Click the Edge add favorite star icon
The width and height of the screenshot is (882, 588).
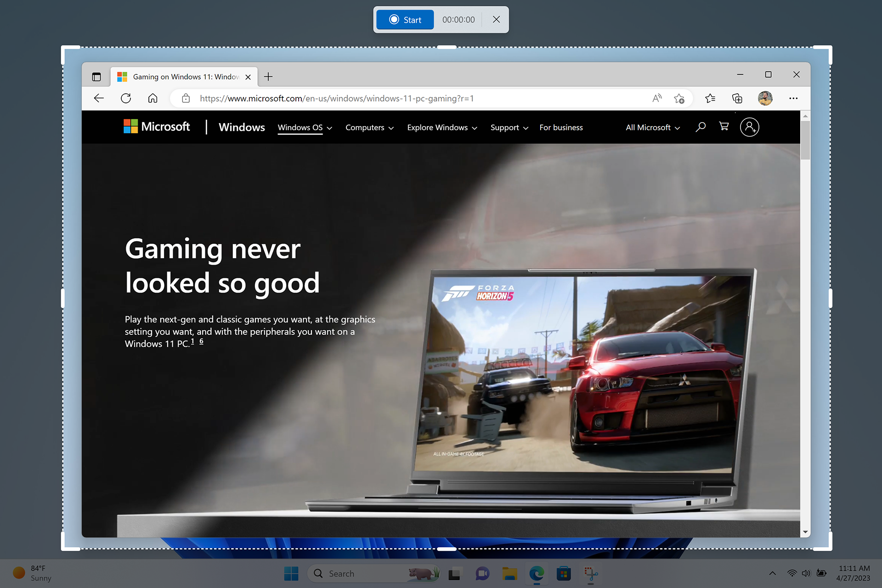tap(680, 98)
